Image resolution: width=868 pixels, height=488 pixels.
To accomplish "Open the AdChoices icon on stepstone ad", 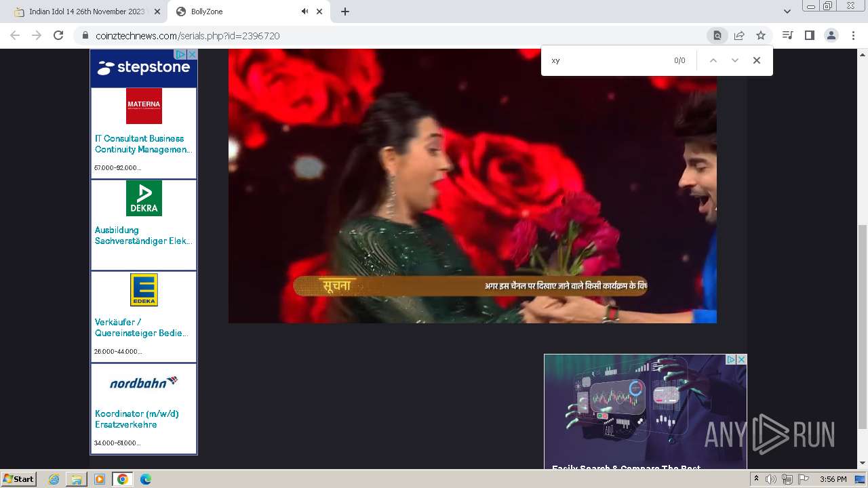I will [x=180, y=54].
